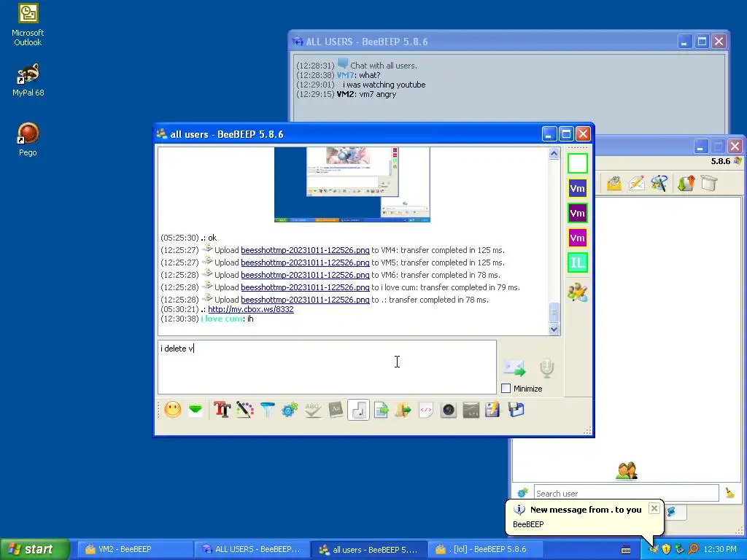Screen dimensions: 747x560
Task: Click the Aa dictionary book icon
Action: point(336,410)
